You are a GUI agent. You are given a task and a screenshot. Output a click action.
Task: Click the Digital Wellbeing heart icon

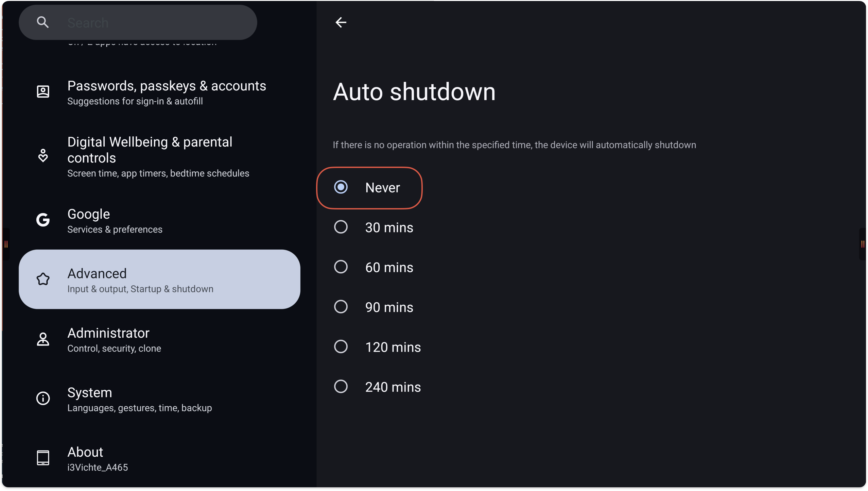tap(43, 155)
